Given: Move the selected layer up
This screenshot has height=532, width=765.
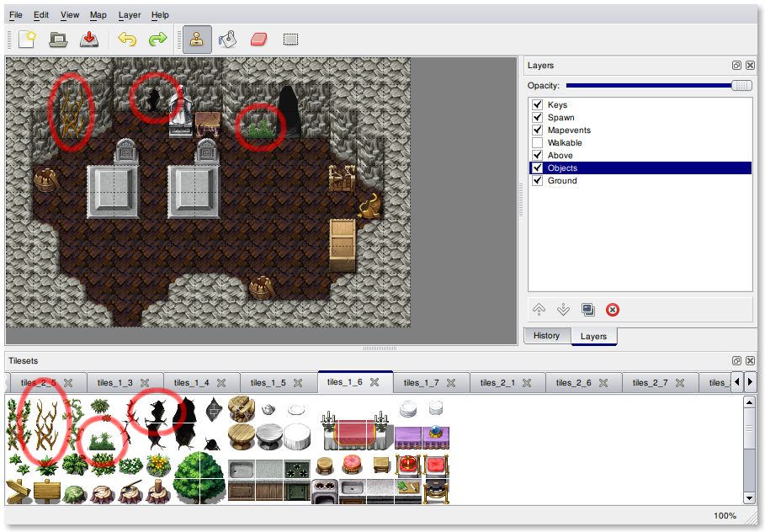Looking at the screenshot, I should (x=539, y=310).
